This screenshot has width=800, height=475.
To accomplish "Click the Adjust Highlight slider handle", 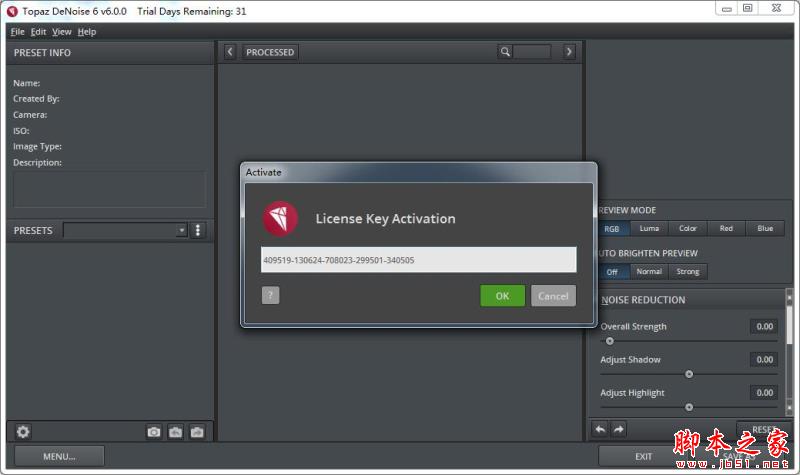I will (x=689, y=407).
